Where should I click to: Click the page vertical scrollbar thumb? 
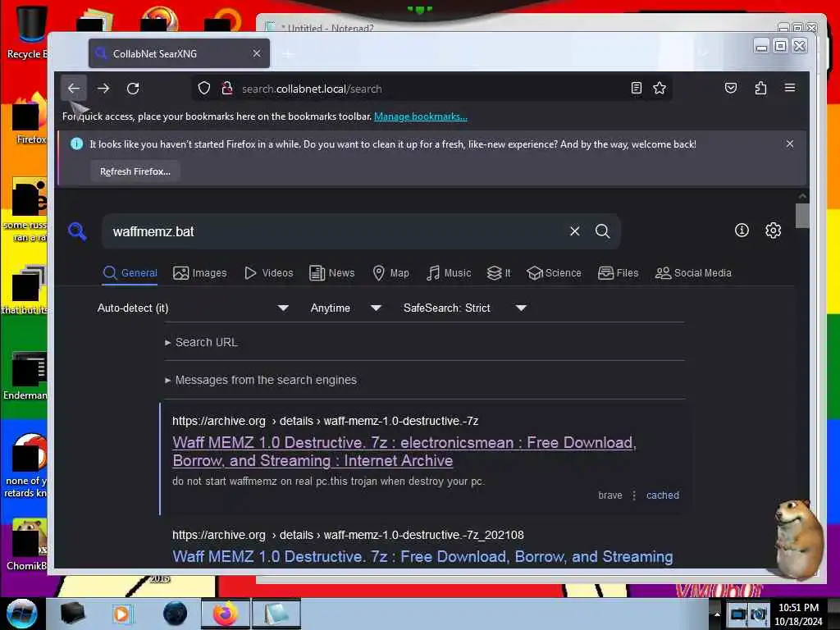[x=802, y=216]
